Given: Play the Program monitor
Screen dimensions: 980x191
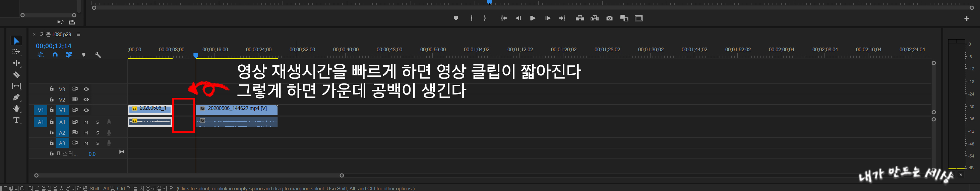Looking at the screenshot, I should (533, 18).
